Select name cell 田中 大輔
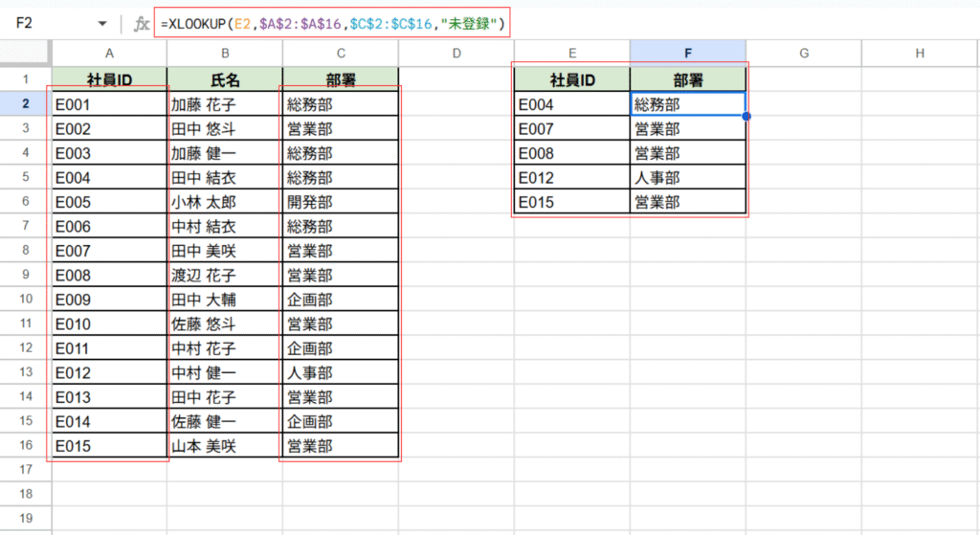Image resolution: width=980 pixels, height=535 pixels. (225, 300)
